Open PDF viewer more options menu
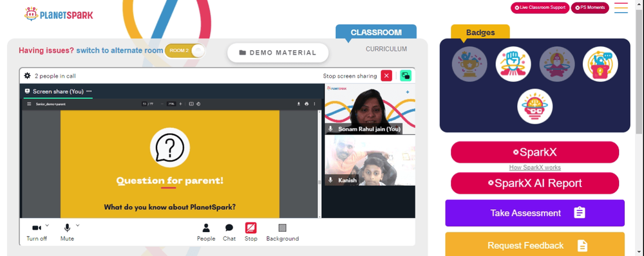The width and height of the screenshot is (644, 256). click(x=314, y=104)
